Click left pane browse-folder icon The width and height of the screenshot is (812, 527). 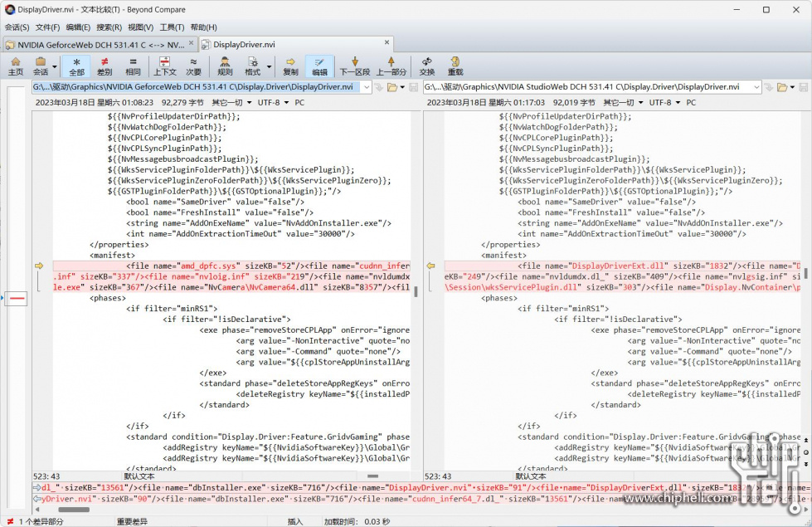click(x=392, y=87)
